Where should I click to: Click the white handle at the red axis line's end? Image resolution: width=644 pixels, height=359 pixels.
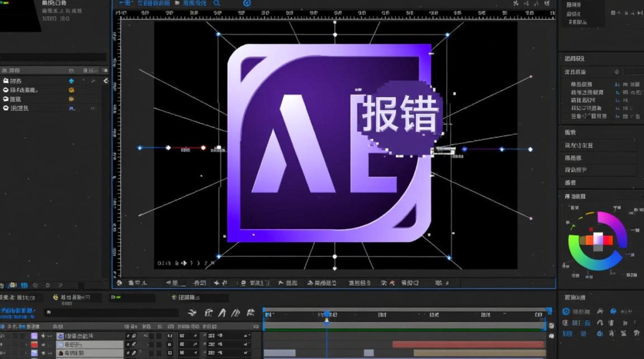click(x=203, y=148)
